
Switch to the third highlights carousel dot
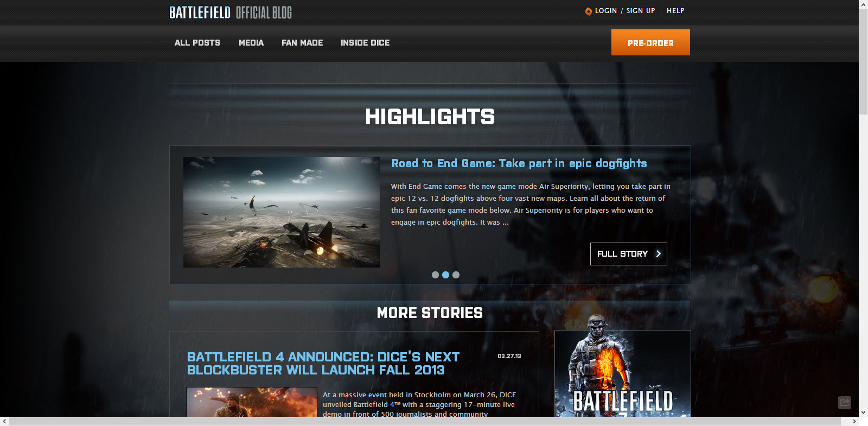(456, 275)
